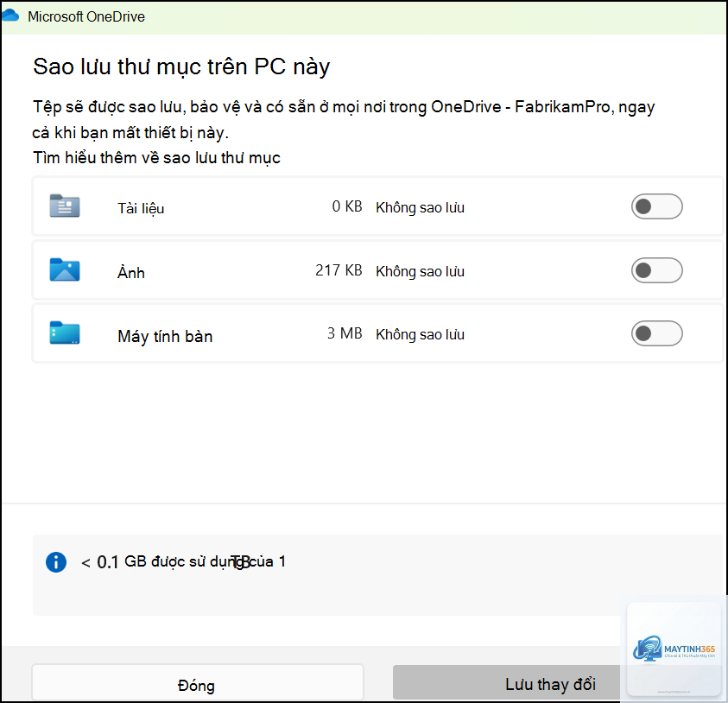
Task: Click 'Không sao lưu' status in Máy tính bàn row
Action: [421, 334]
